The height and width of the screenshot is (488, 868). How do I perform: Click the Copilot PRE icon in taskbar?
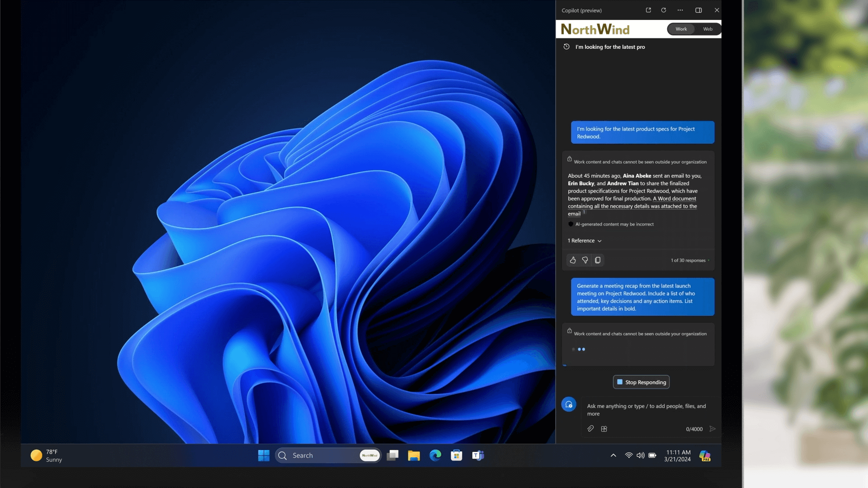tap(705, 455)
